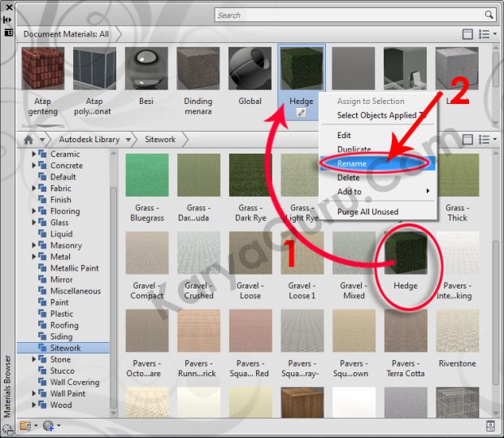The height and width of the screenshot is (438, 504).
Task: Select the Grass - Bluegrass swatch
Action: tap(147, 176)
